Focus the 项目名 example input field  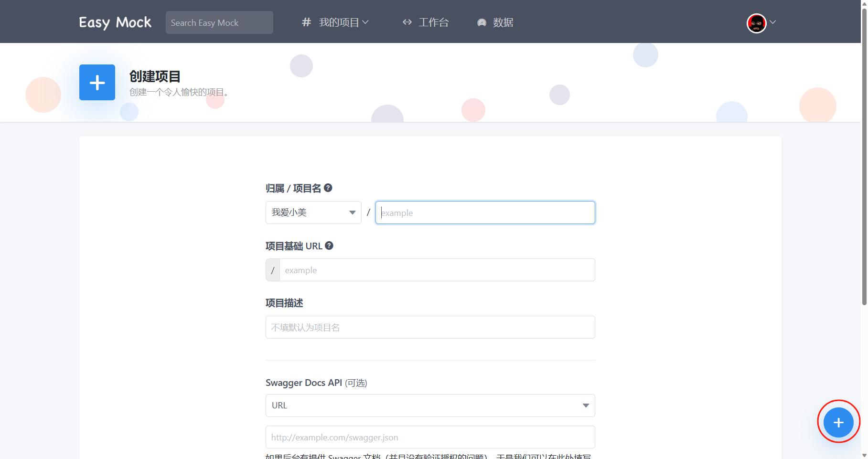point(485,212)
